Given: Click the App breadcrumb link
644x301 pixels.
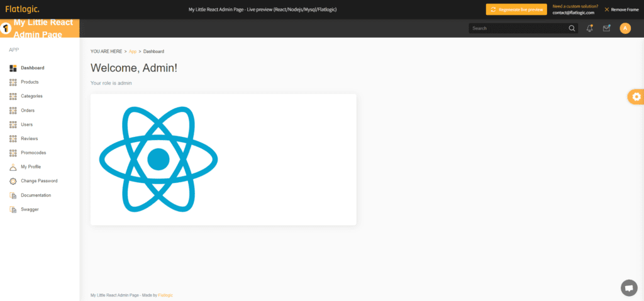Looking at the screenshot, I should click(133, 52).
